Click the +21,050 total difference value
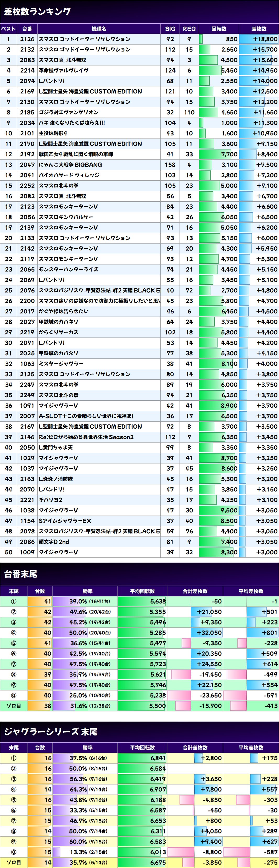279x868 pixels. pyautogui.click(x=209, y=612)
